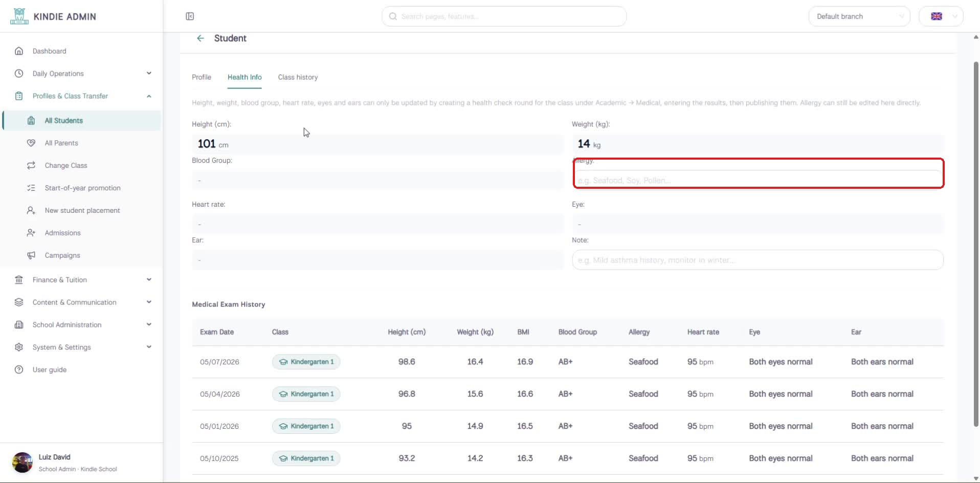Image resolution: width=980 pixels, height=483 pixels.
Task: Open Dashboard via its home icon
Action: tap(19, 51)
